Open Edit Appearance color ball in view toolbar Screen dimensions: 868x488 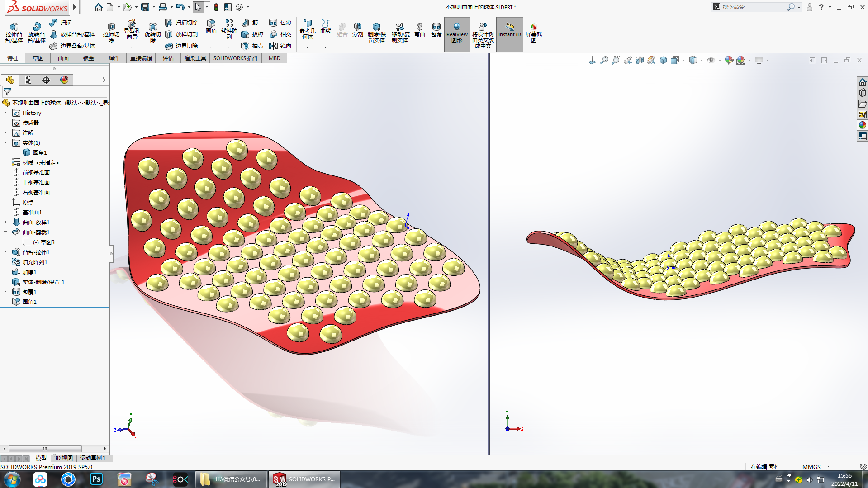[729, 60]
